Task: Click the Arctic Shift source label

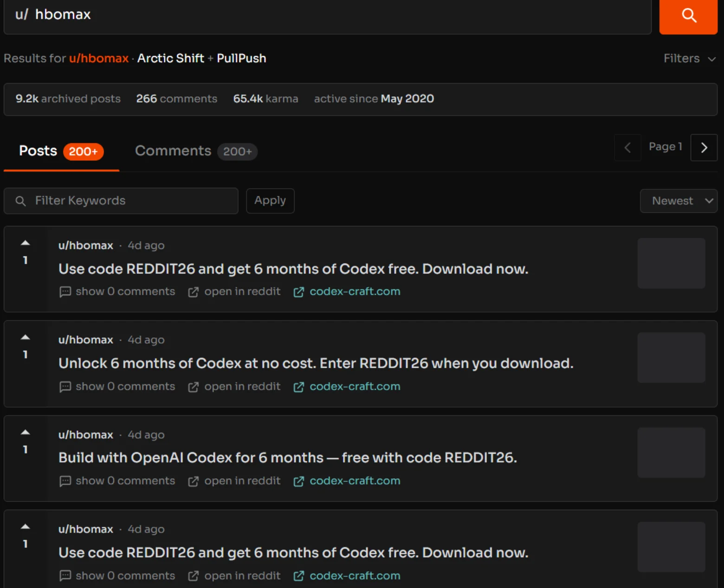Action: (x=171, y=58)
